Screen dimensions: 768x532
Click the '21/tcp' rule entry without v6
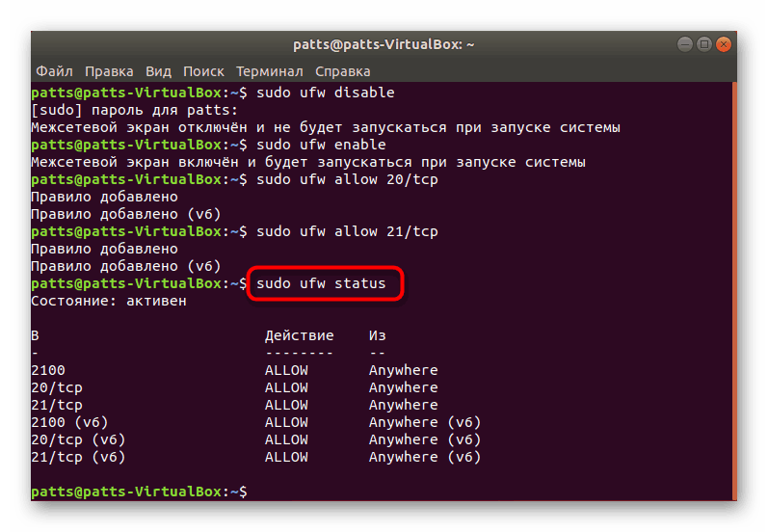(57, 405)
